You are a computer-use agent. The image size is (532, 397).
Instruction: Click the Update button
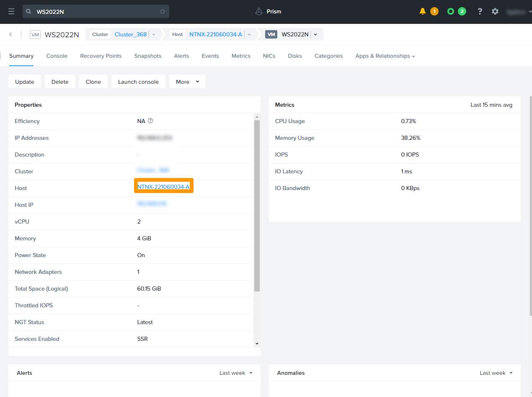pos(24,81)
